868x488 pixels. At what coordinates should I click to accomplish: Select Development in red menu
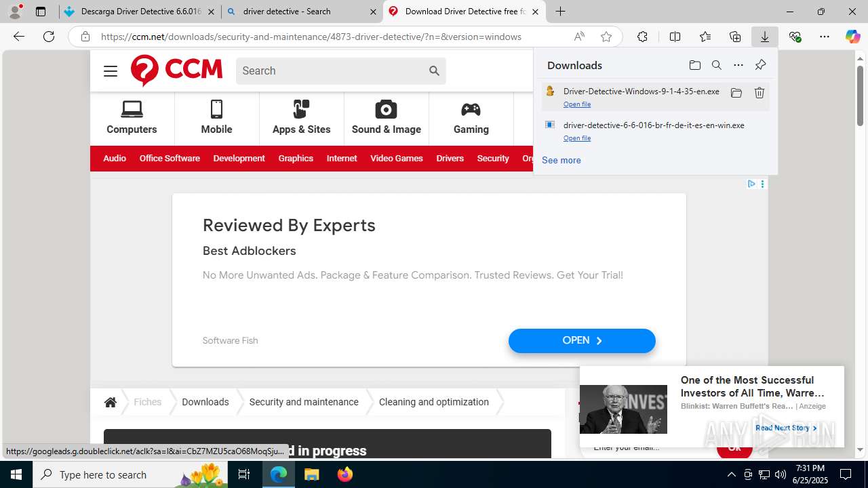239,158
